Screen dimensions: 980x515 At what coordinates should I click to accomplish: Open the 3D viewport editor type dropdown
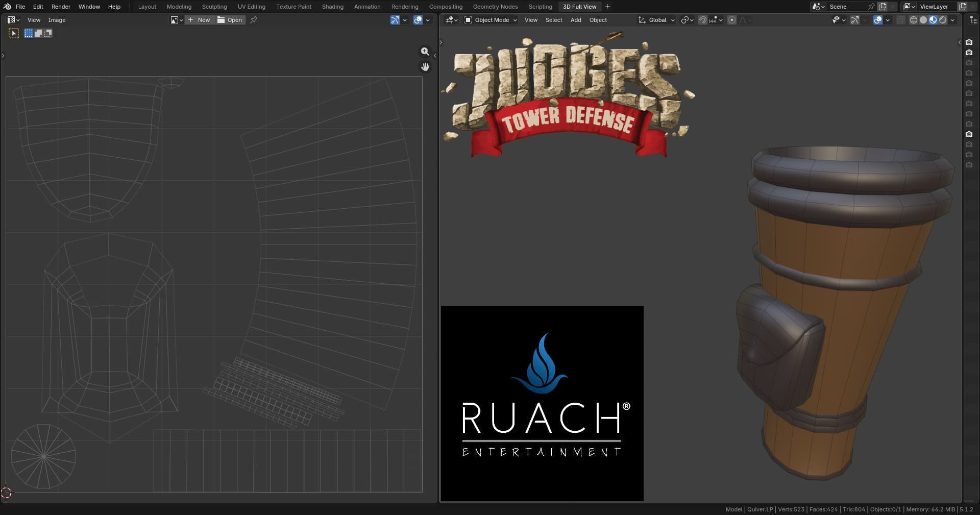pos(452,20)
